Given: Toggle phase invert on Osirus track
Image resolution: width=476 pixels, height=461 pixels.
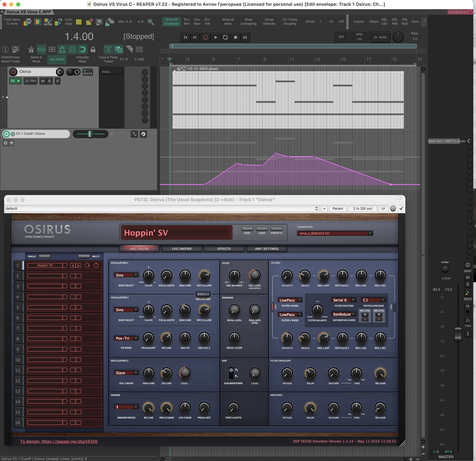Looking at the screenshot, I should (58, 81).
